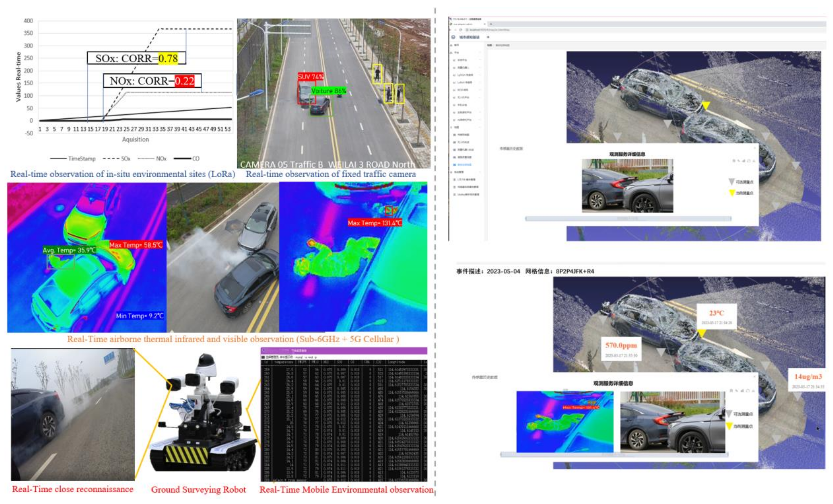This screenshot has width=833, height=504.
Task: Click the purple title bar of terminal window
Action: click(x=344, y=351)
